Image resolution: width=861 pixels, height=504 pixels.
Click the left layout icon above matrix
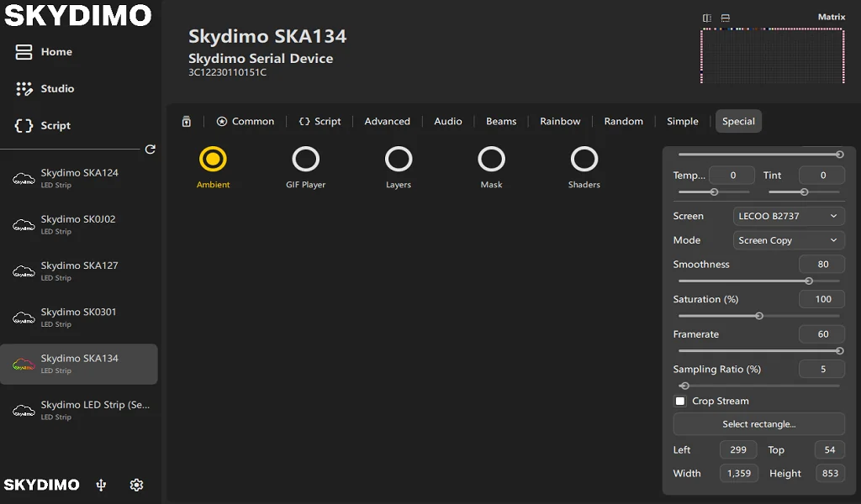pyautogui.click(x=707, y=18)
